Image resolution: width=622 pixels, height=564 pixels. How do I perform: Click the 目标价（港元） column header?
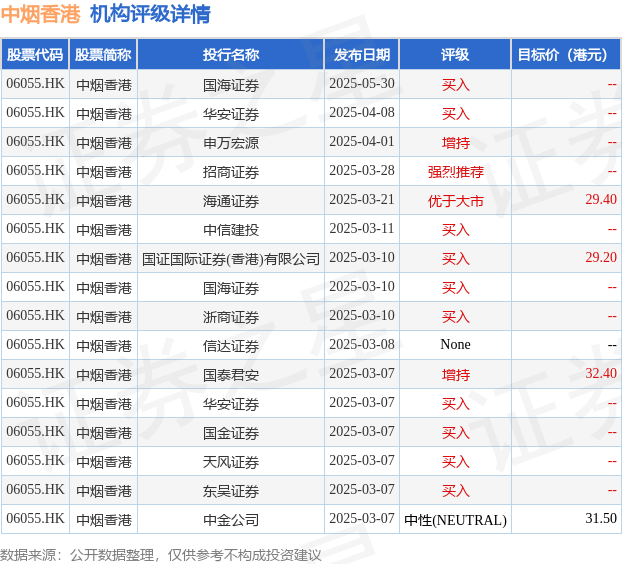566,54
